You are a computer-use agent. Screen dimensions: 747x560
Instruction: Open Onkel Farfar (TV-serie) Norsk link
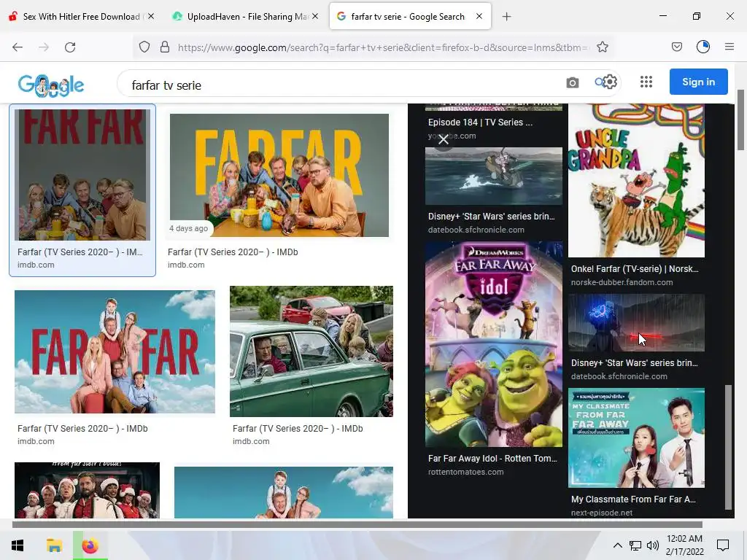[635, 269]
